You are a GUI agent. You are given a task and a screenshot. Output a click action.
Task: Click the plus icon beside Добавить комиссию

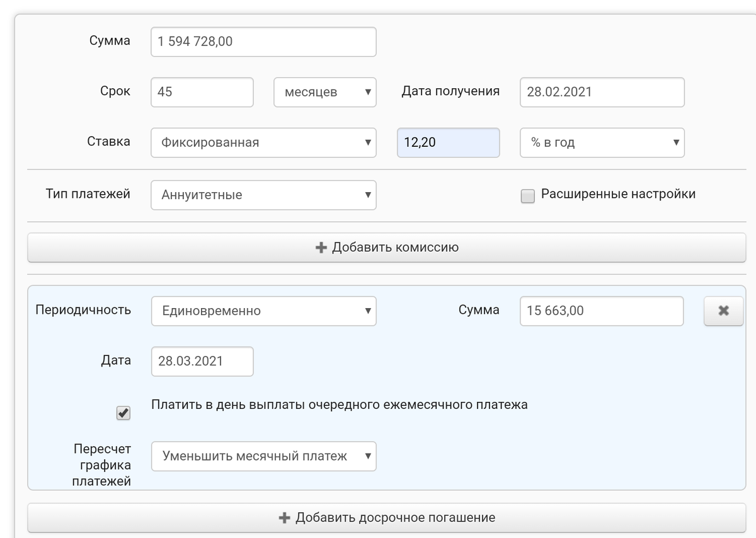(x=321, y=248)
